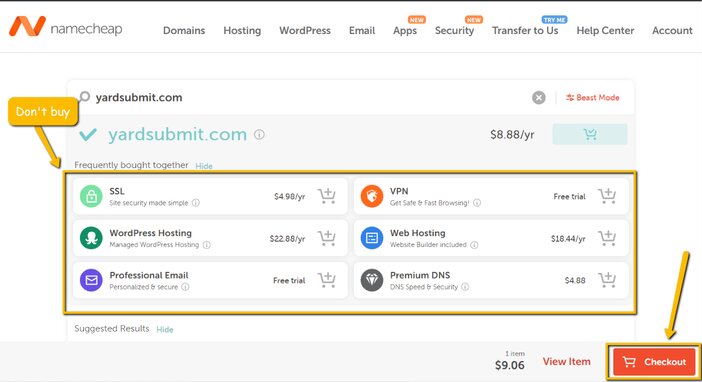This screenshot has height=382, width=702.
Task: Open the Email menu
Action: coord(362,30)
